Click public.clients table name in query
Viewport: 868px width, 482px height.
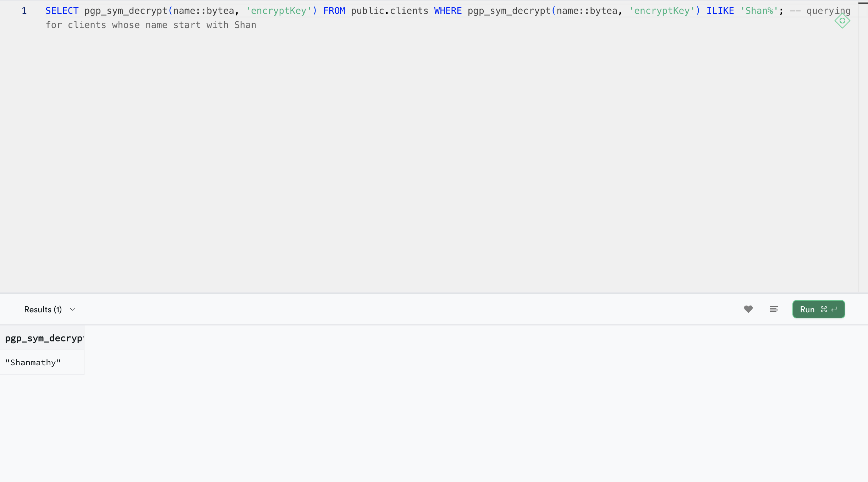tap(389, 11)
